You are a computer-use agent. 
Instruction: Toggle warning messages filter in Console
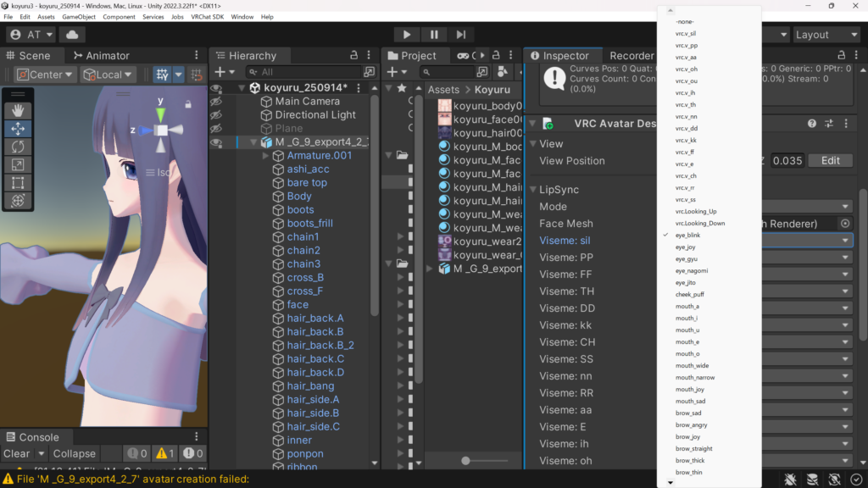click(164, 453)
